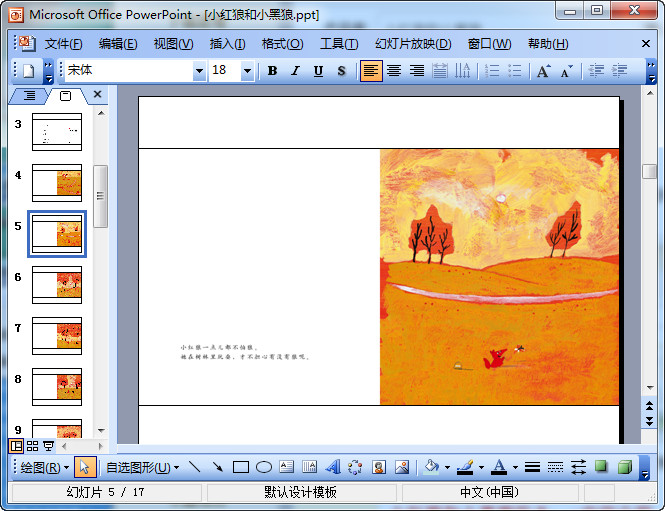
Task: Insert a text box
Action: click(x=286, y=467)
